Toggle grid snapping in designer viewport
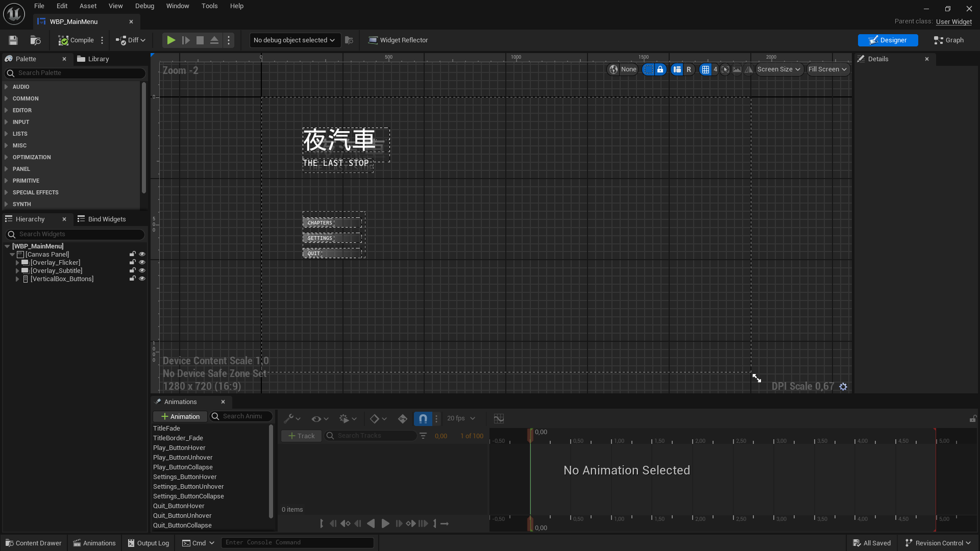The width and height of the screenshot is (980, 551). tap(705, 69)
